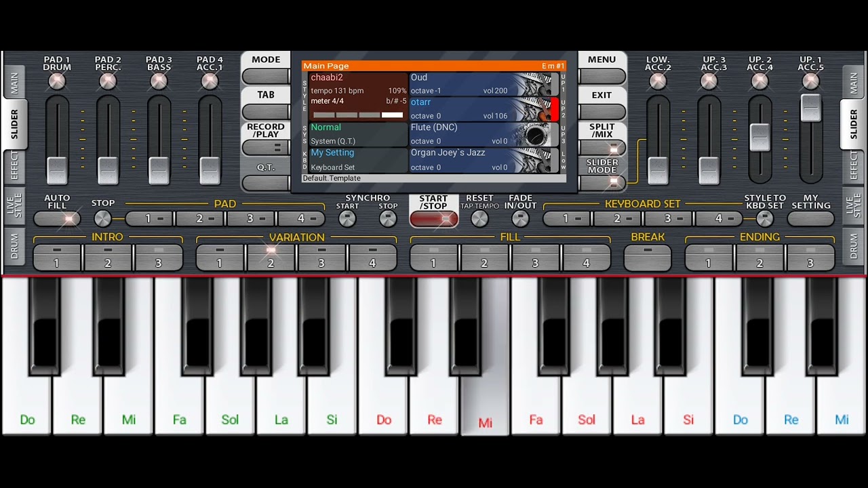The width and height of the screenshot is (868, 488).
Task: Trigger FILL 3 button
Action: 536,258
